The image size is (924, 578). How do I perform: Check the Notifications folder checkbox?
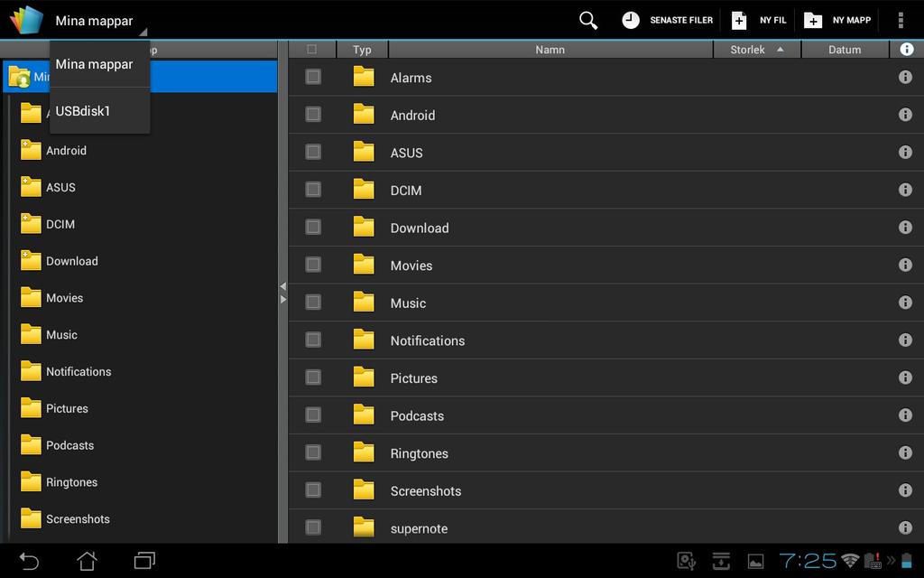pos(313,340)
